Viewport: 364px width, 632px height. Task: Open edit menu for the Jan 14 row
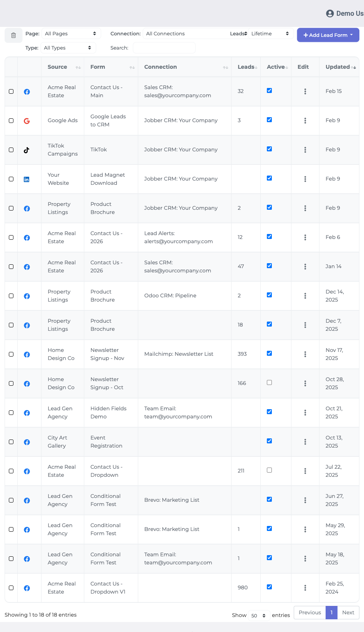click(x=305, y=267)
